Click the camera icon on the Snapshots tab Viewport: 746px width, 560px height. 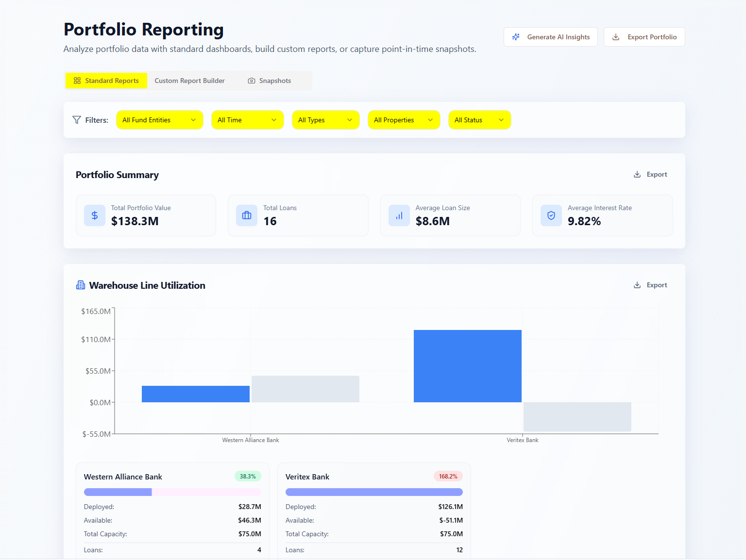(x=252, y=80)
